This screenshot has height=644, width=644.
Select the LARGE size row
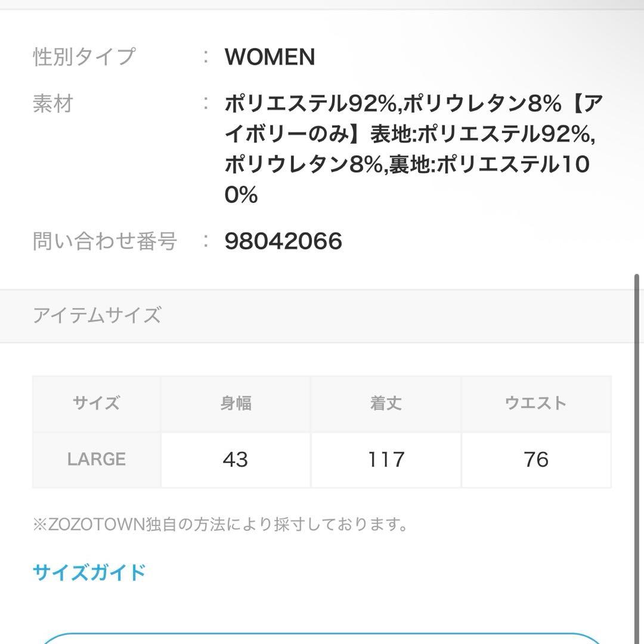(x=95, y=459)
